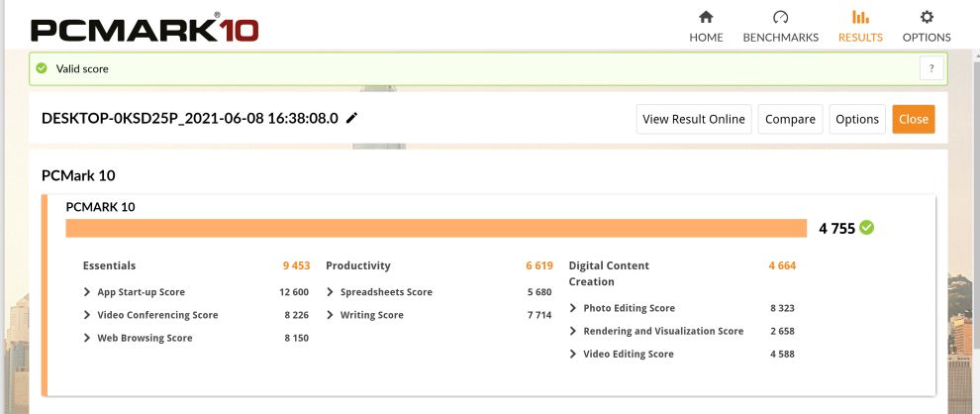This screenshot has height=414, width=980.
Task: Close the result view
Action: pos(913,119)
